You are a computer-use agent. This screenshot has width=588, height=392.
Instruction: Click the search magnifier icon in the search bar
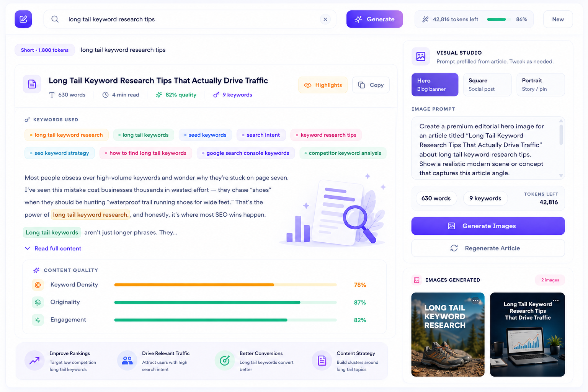[x=55, y=19]
